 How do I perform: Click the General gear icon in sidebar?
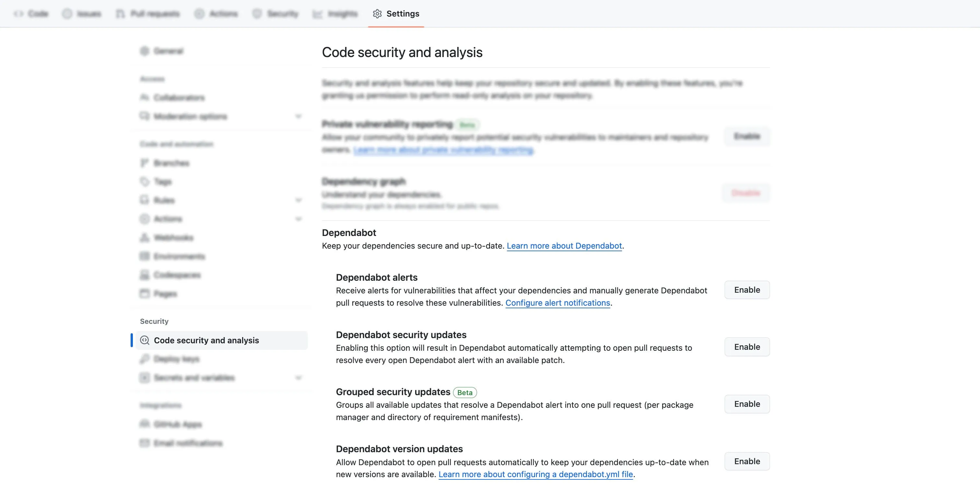pyautogui.click(x=144, y=51)
